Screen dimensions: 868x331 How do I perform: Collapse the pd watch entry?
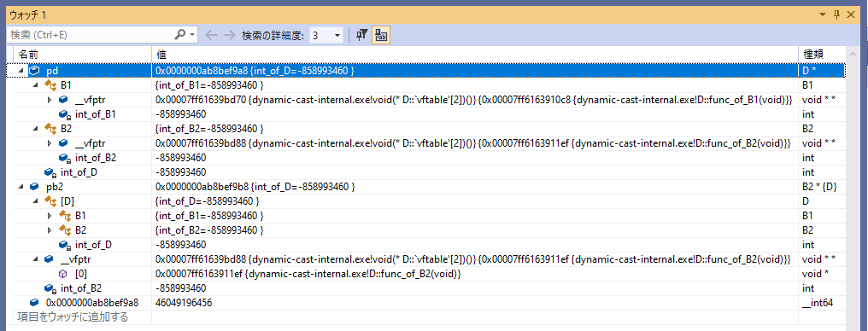[x=21, y=72]
